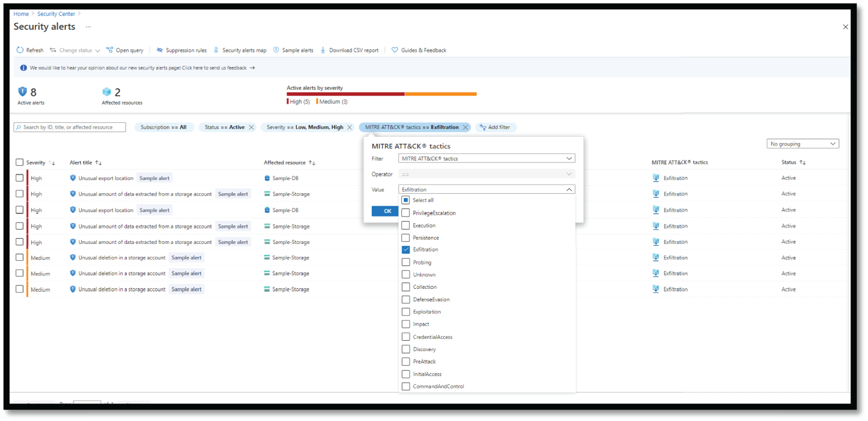Click the Affected resources cube icon
Screen dimensions: 868x421
106,92
